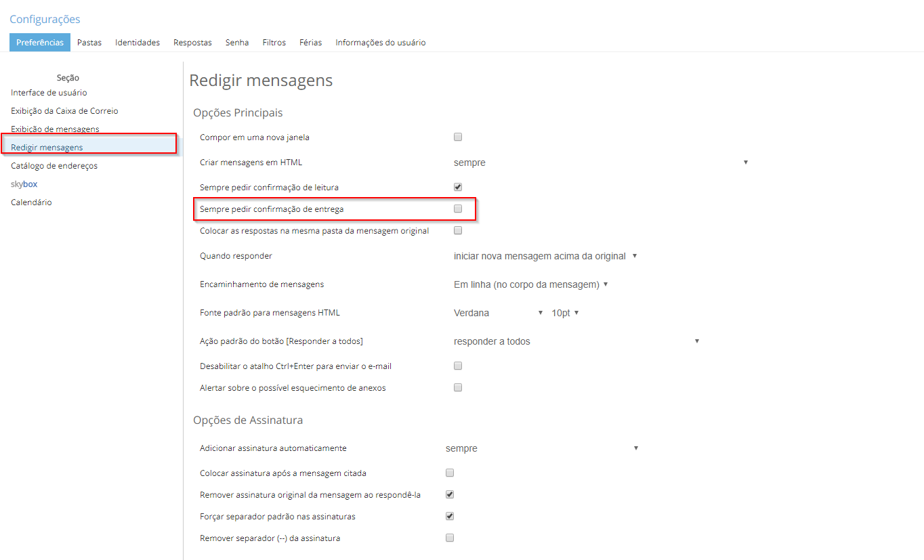Expand the 'Quando responder' dropdown
The height and width of the screenshot is (560, 924).
click(545, 256)
